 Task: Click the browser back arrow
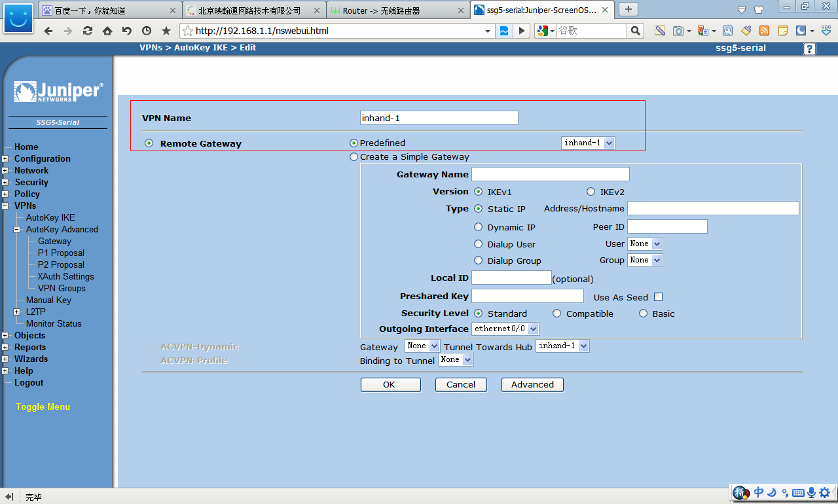48,31
